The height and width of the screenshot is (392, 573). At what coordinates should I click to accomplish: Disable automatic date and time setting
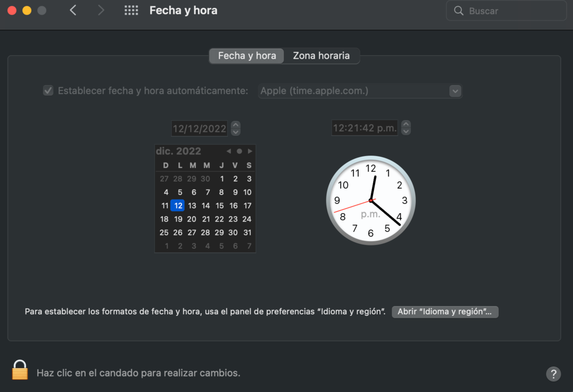(48, 90)
